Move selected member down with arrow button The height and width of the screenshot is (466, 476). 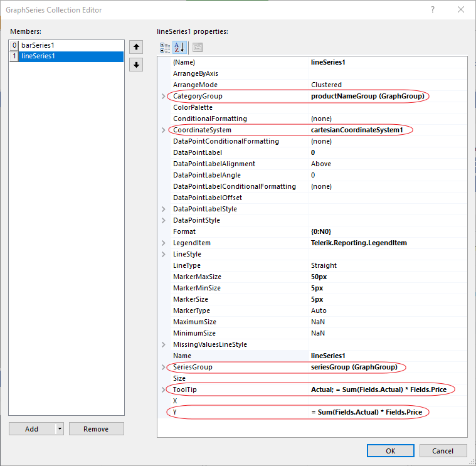(x=136, y=65)
